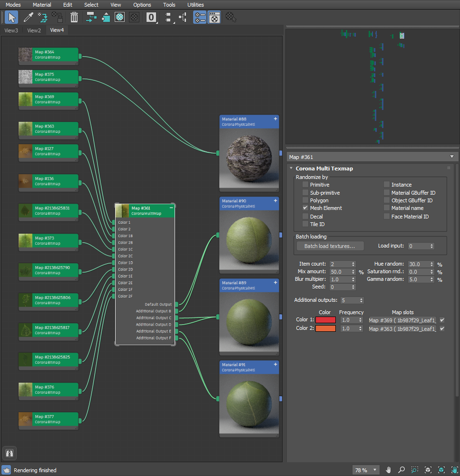Select the Pick Material from Object eyedropper
460x476 pixels.
(x=28, y=17)
